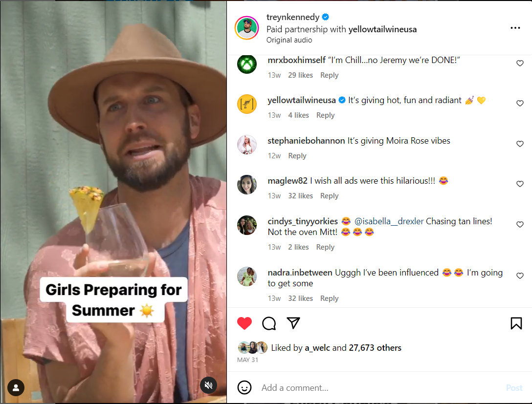Viewport: 532px width, 404px height.
Task: Unmute the video sound
Action: (208, 385)
